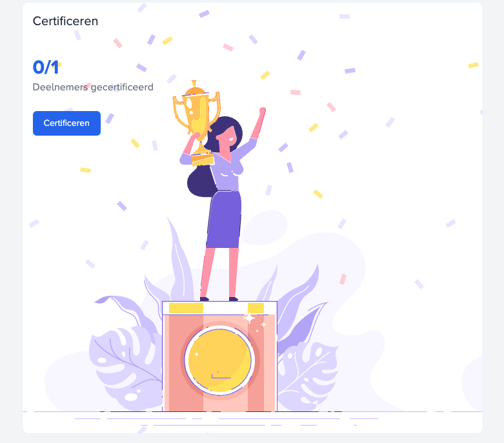Screen dimensions: 504x443
Task: Click the blue Certificeren button
Action: [66, 123]
